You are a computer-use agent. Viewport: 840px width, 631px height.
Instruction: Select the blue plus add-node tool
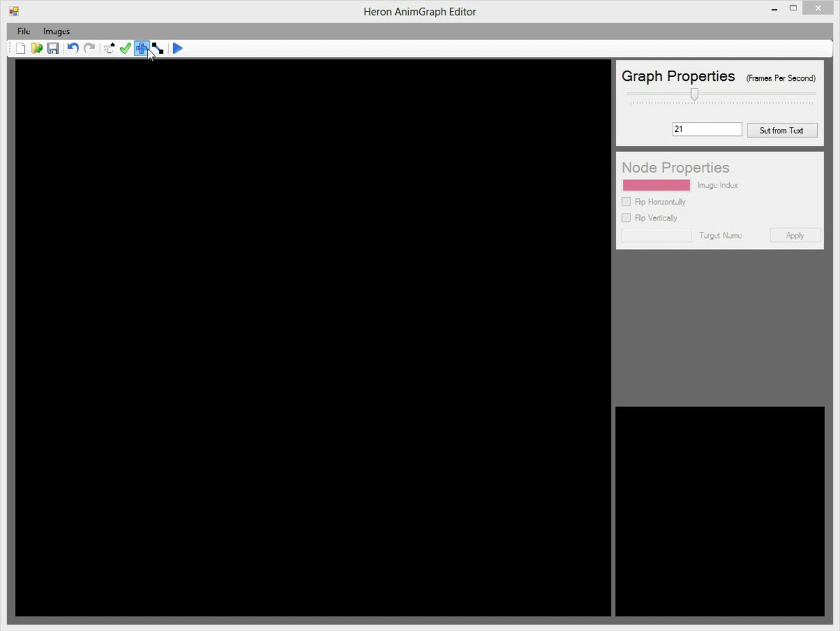[141, 49]
